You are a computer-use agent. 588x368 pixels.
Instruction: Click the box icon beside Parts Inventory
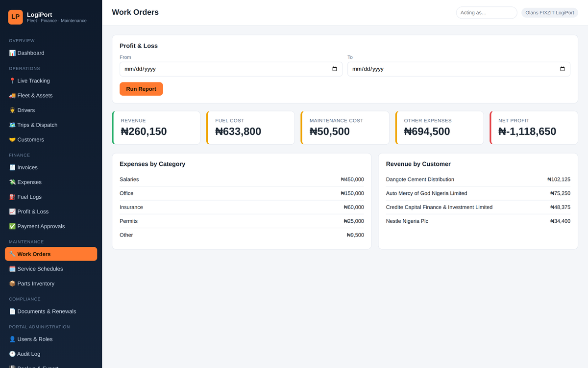[12, 284]
